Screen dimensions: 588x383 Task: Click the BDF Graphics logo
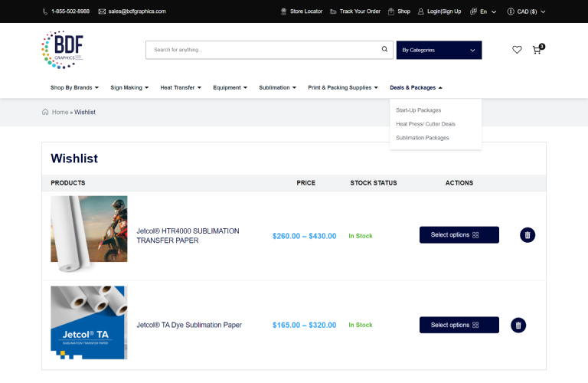pyautogui.click(x=62, y=50)
